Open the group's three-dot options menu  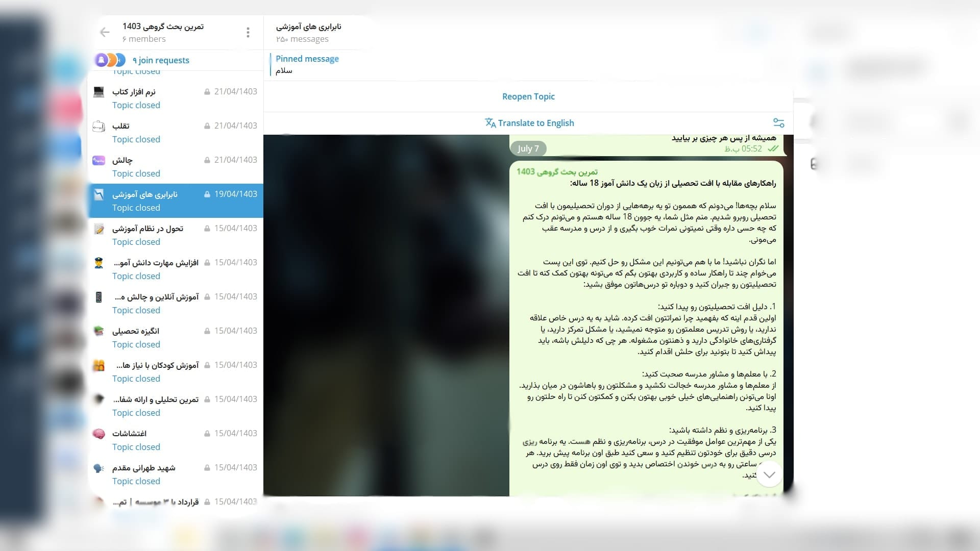pos(248,32)
